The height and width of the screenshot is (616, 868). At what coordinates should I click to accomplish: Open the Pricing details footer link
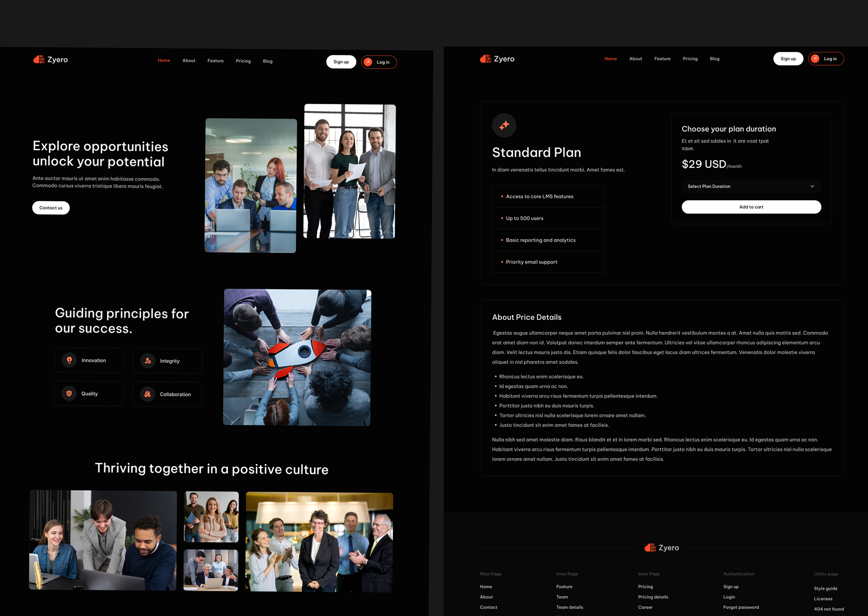[x=653, y=597]
